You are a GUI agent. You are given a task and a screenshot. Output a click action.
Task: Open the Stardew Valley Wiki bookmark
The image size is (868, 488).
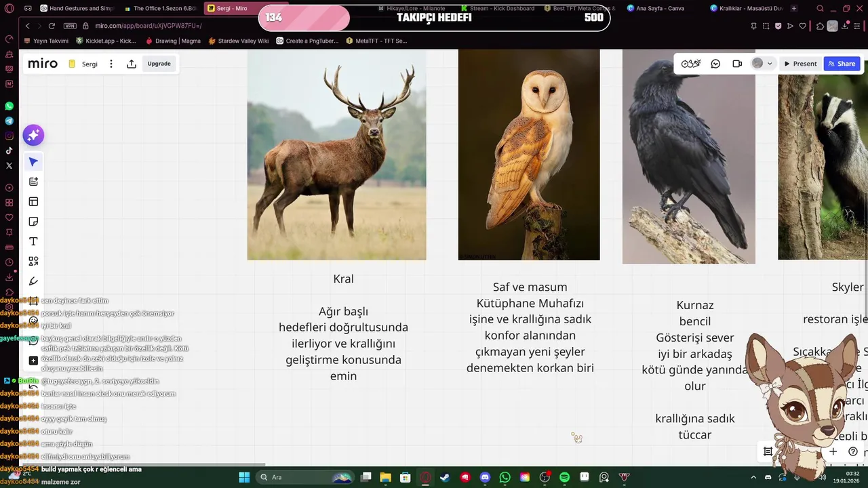[239, 41]
